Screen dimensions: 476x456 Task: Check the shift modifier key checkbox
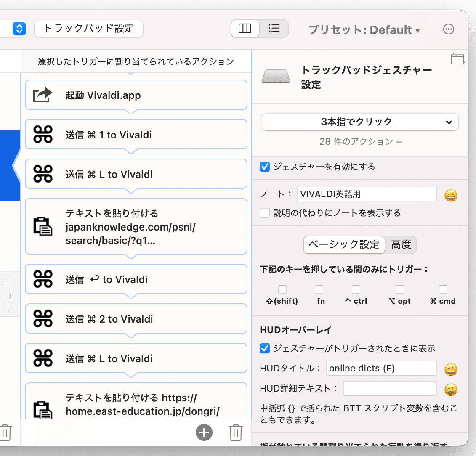282,289
